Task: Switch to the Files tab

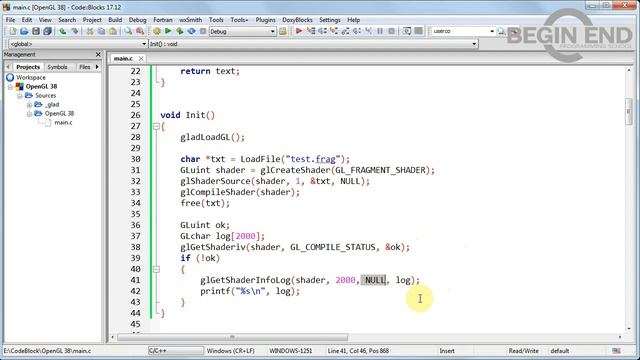Action: 84,67
